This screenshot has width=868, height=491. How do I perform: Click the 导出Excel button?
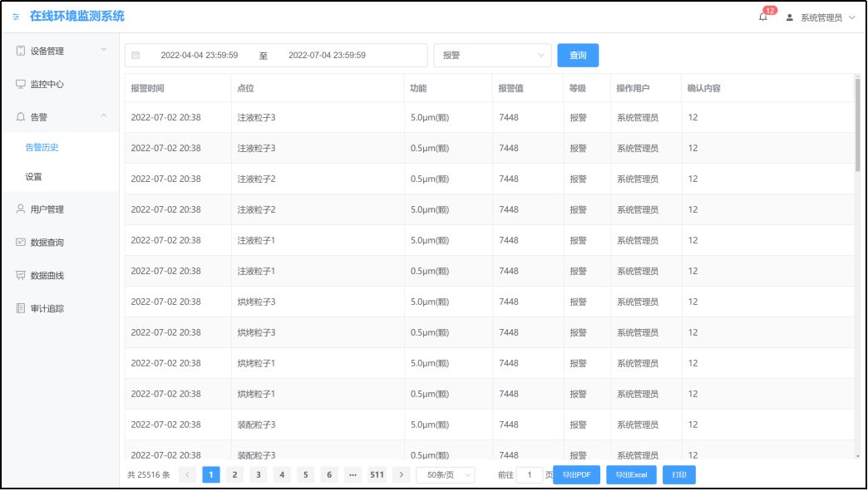(631, 475)
